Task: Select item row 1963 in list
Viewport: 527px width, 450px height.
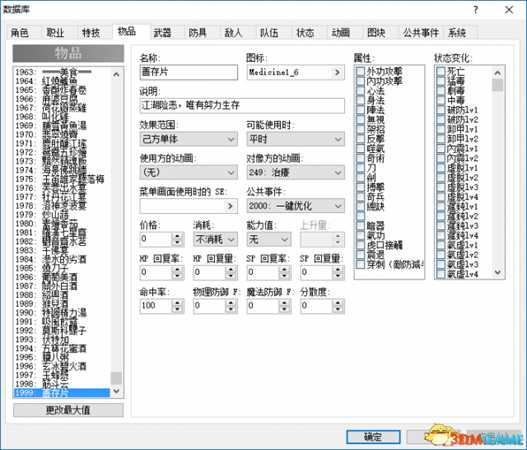Action: coord(62,72)
